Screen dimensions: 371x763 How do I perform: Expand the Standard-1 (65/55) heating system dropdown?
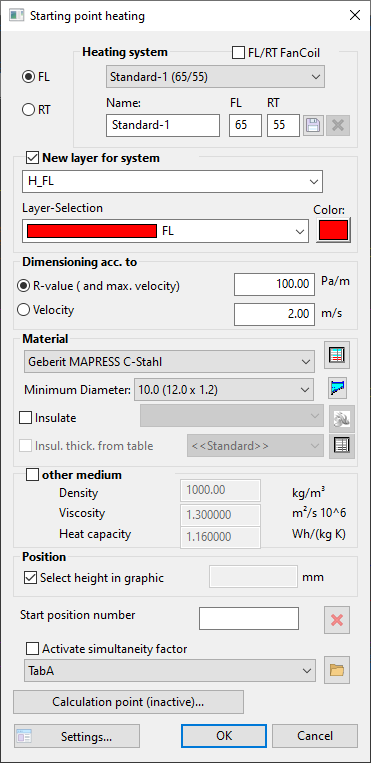[x=215, y=77]
